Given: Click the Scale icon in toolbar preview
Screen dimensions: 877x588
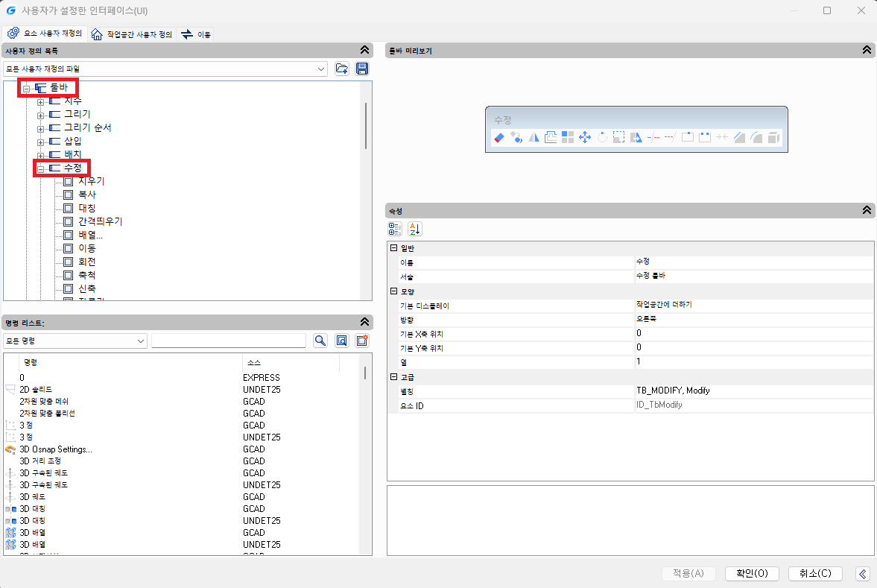Looking at the screenshot, I should 619,138.
